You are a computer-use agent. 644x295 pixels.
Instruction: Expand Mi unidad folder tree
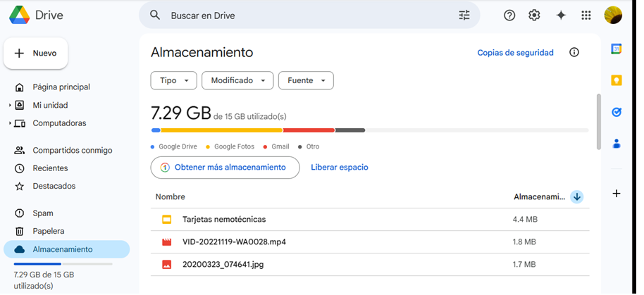[11, 106]
